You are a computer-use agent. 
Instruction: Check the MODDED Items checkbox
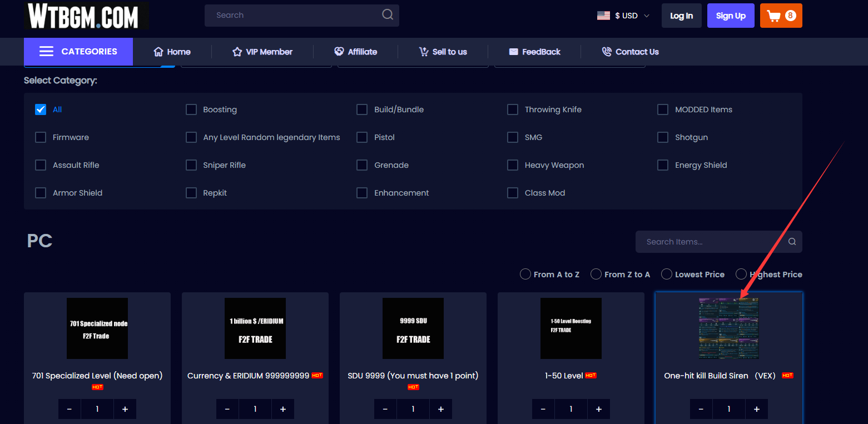coord(663,109)
